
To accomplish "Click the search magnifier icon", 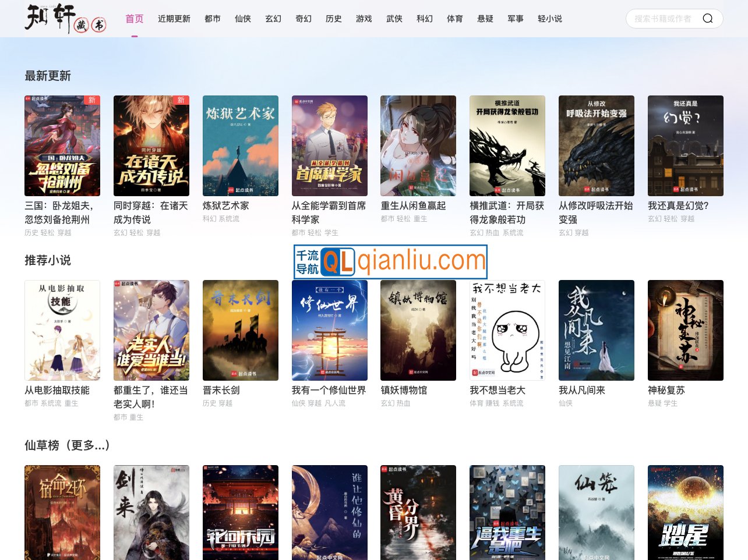I will (x=707, y=19).
